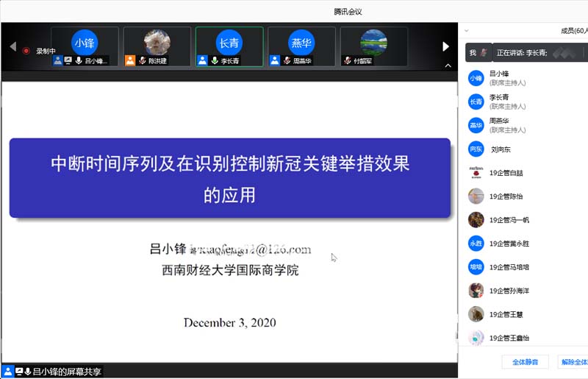Viewport: 588px width, 379px height.
Task: Click 吕小锋's screen share icon in thumbnail
Action: tap(68, 60)
